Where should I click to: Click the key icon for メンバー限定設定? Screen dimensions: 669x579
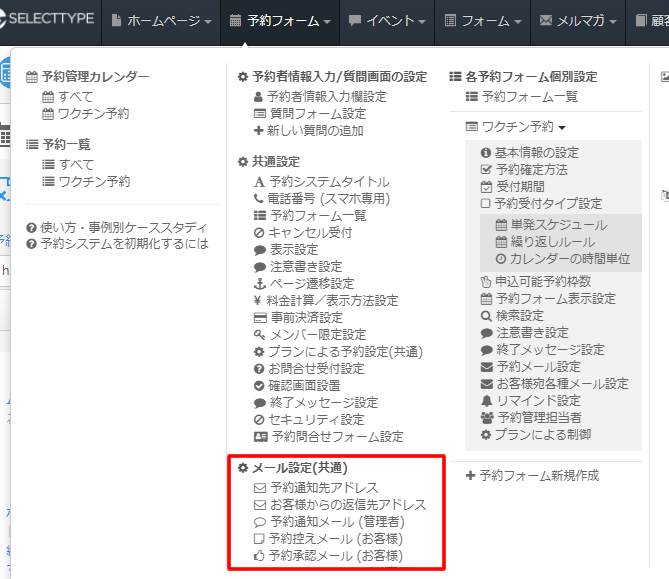[x=259, y=335]
